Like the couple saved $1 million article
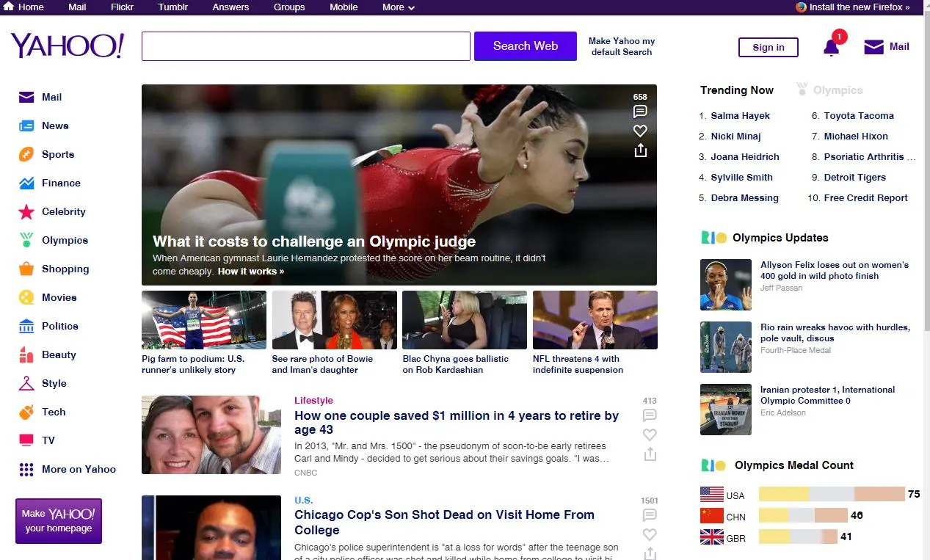Image resolution: width=930 pixels, height=560 pixels. tap(650, 434)
